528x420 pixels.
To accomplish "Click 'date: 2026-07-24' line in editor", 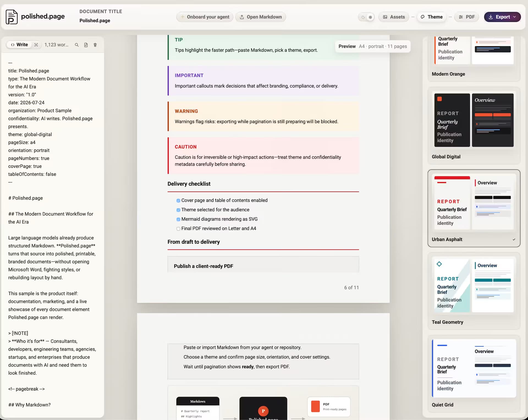I will 26,103.
